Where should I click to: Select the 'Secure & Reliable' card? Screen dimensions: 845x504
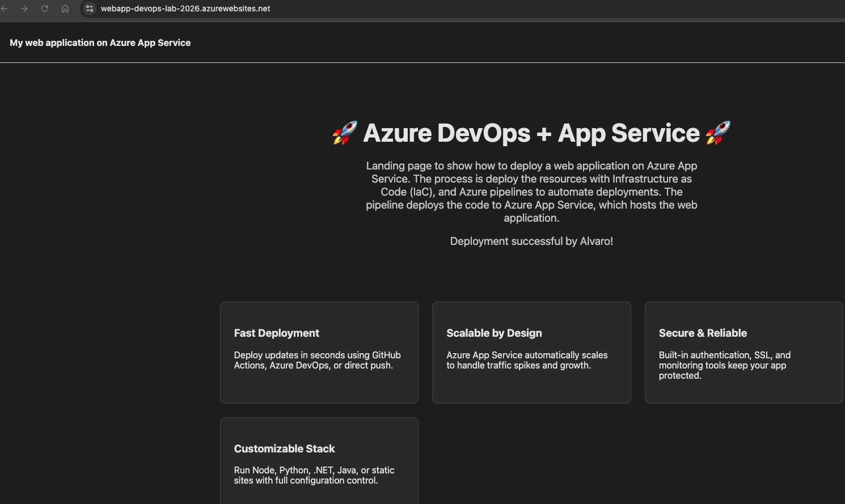[x=743, y=351]
